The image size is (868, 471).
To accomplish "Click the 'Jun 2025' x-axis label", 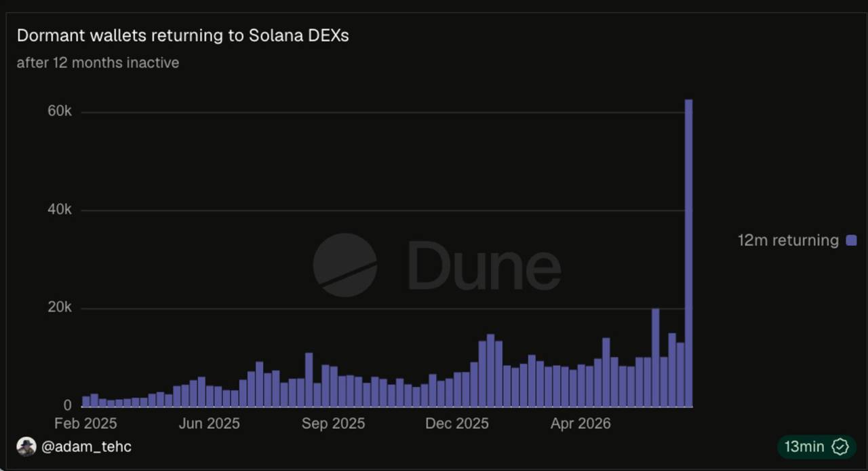I will [x=209, y=423].
